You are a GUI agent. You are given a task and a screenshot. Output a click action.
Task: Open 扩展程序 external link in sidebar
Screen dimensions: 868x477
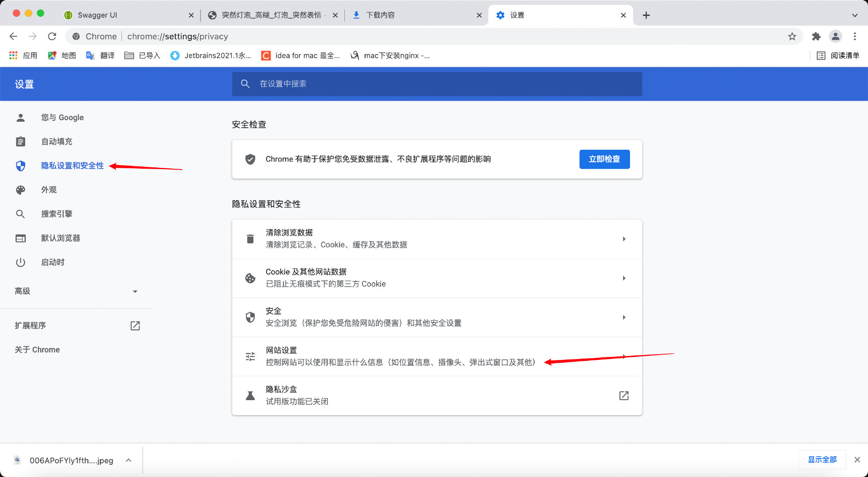click(x=135, y=326)
